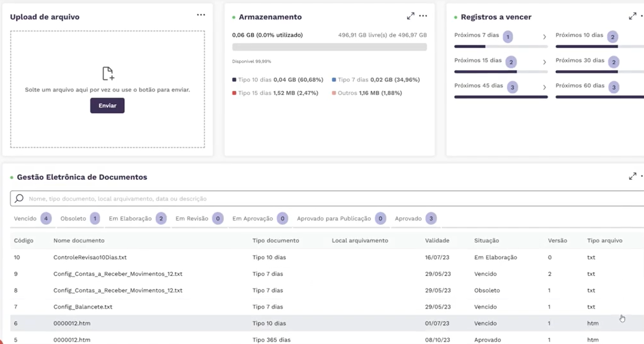Viewport: 644px width, 344px height.
Task: Toggle Tipo 15 dias red legend item
Action: [255, 93]
